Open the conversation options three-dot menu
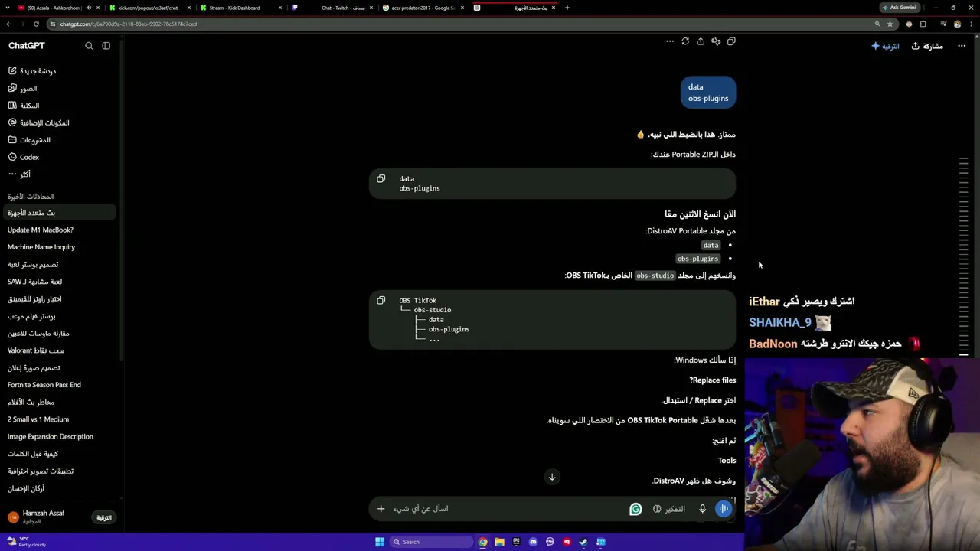 [962, 46]
